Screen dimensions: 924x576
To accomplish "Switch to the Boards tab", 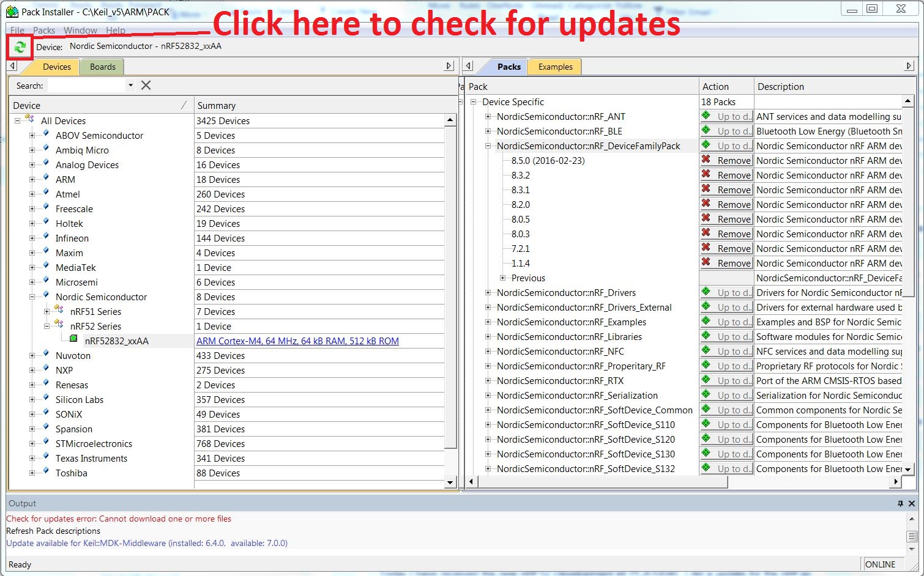I will (102, 67).
